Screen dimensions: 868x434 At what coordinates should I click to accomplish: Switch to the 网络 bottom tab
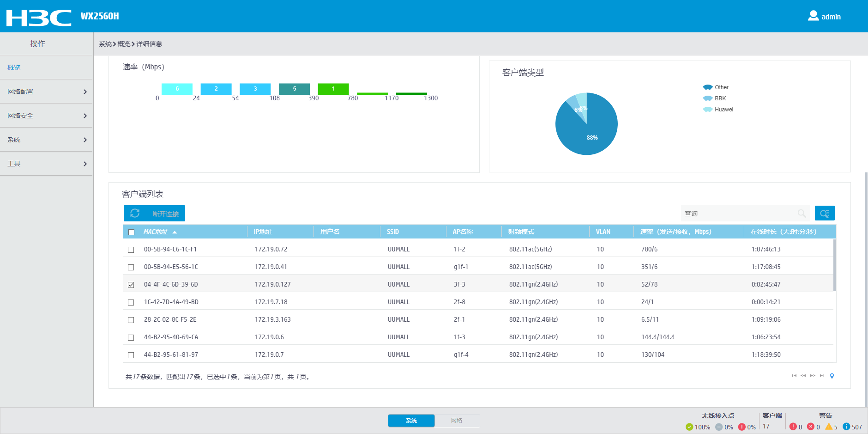tap(457, 420)
